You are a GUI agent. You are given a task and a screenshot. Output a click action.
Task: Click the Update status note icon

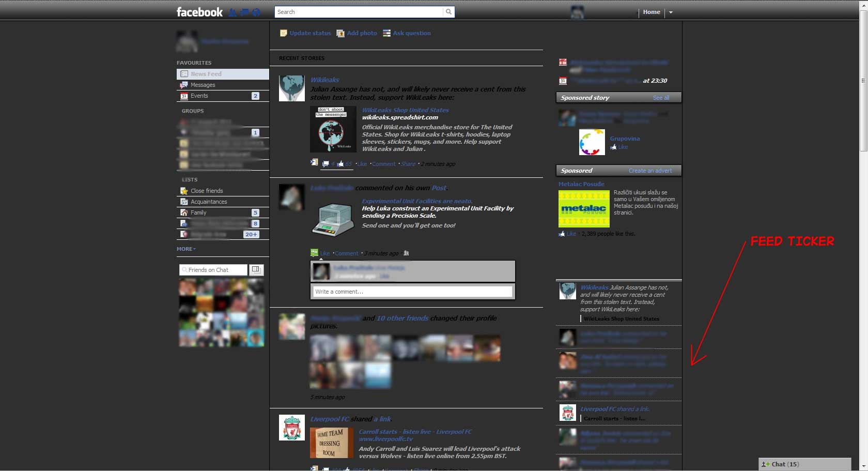283,33
